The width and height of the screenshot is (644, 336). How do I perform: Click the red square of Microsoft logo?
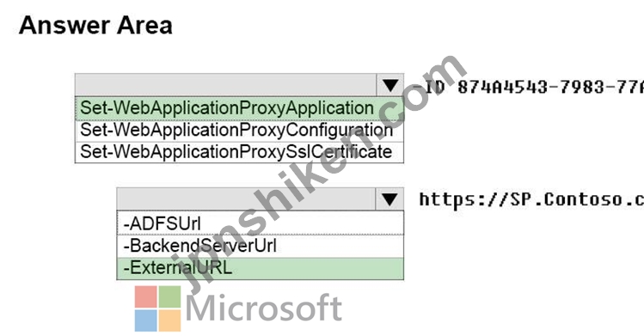[146, 296]
